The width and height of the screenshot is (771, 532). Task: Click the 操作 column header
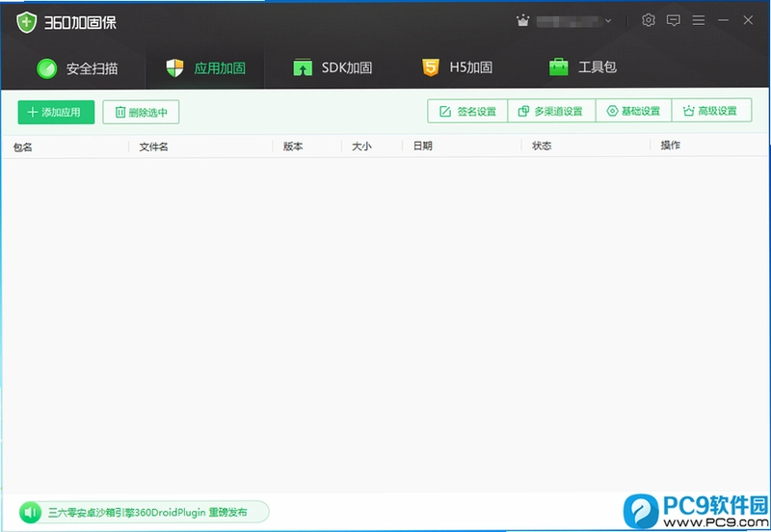[670, 145]
